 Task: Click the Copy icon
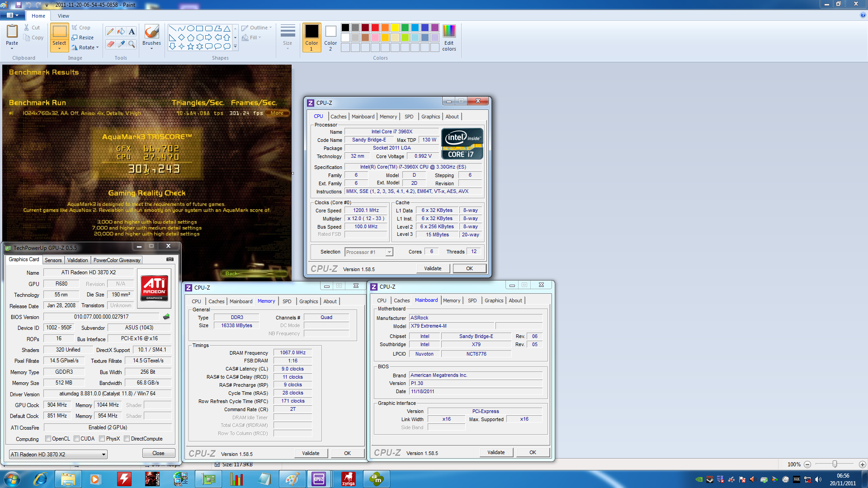coord(27,38)
